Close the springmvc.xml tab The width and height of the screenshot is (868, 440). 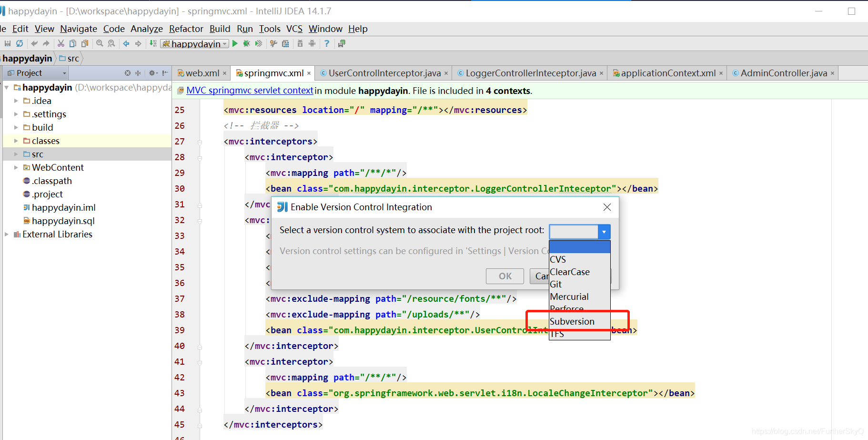click(x=309, y=73)
